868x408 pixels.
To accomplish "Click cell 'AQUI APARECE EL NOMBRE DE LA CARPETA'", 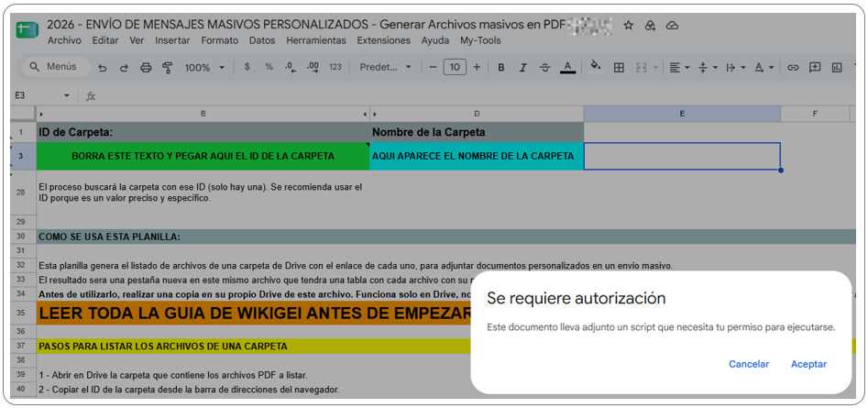I will click(476, 156).
